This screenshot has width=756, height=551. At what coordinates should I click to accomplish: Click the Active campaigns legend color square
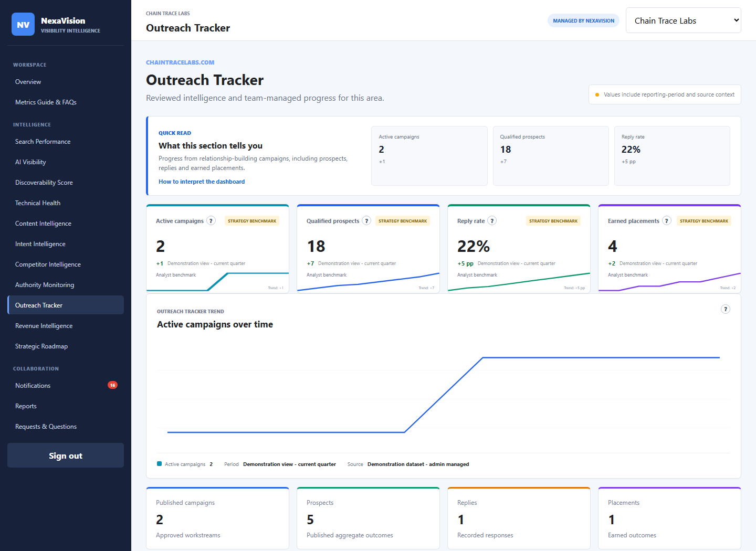click(x=159, y=464)
